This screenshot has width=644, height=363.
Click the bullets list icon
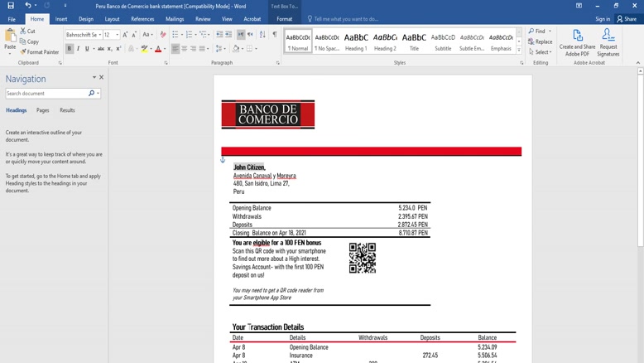tap(176, 35)
